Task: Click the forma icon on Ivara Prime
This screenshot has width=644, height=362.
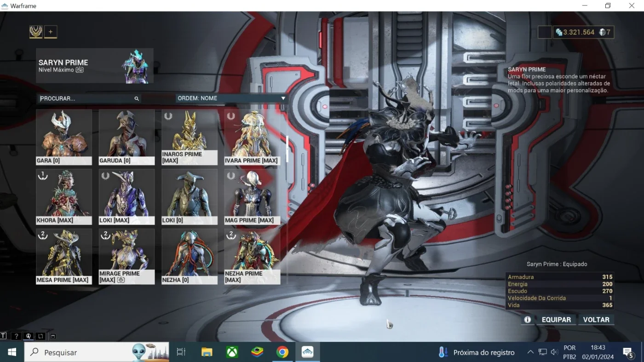Action: 231,116
